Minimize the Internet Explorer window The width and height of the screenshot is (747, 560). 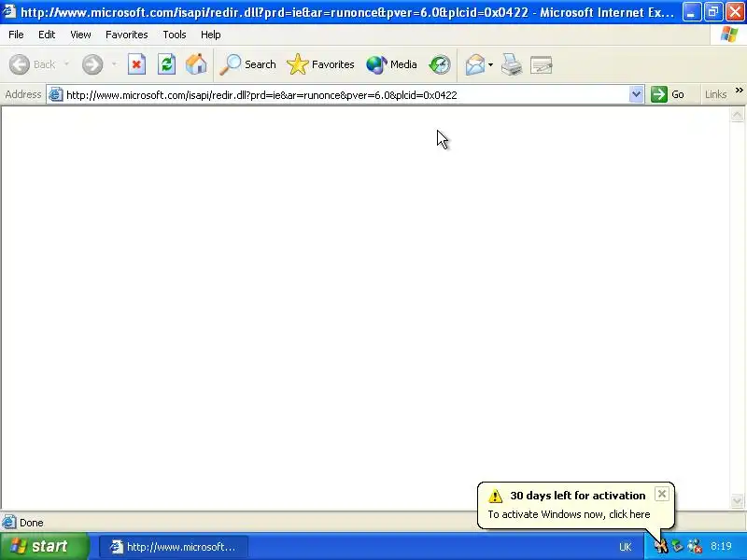pyautogui.click(x=691, y=11)
